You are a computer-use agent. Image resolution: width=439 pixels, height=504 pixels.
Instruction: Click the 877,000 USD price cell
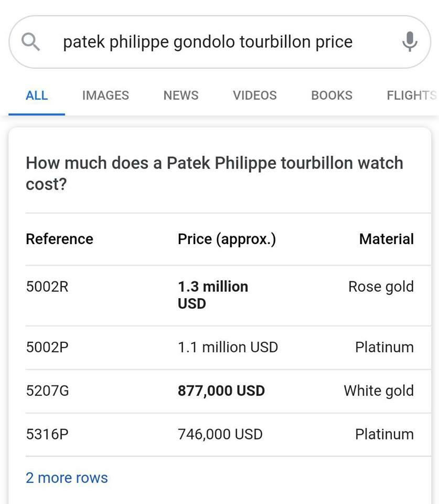click(x=221, y=391)
